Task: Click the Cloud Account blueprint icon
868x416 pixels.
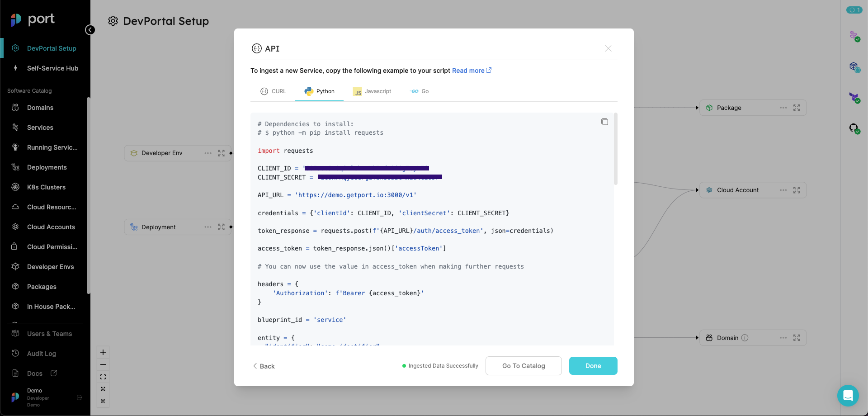Action: (709, 190)
